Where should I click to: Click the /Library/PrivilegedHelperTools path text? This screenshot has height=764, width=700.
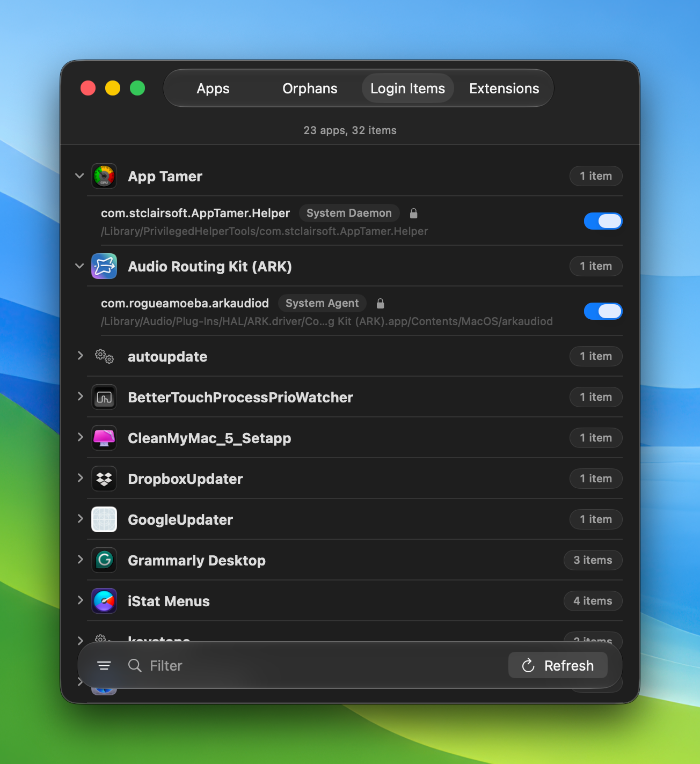click(x=265, y=231)
